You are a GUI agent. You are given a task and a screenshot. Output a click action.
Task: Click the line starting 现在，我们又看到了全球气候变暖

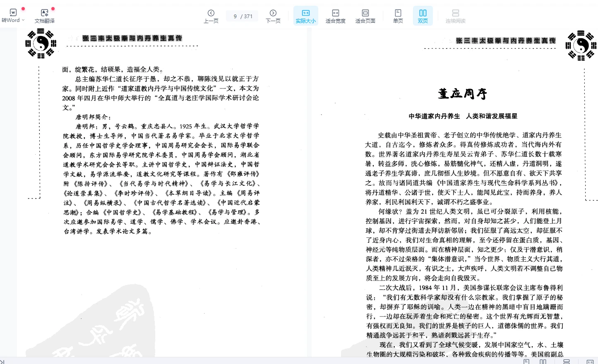(471, 345)
